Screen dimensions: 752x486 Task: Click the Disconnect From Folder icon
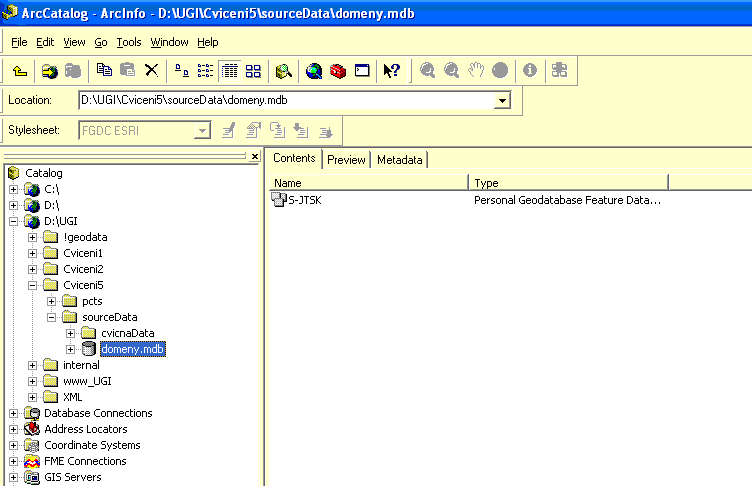[x=73, y=71]
